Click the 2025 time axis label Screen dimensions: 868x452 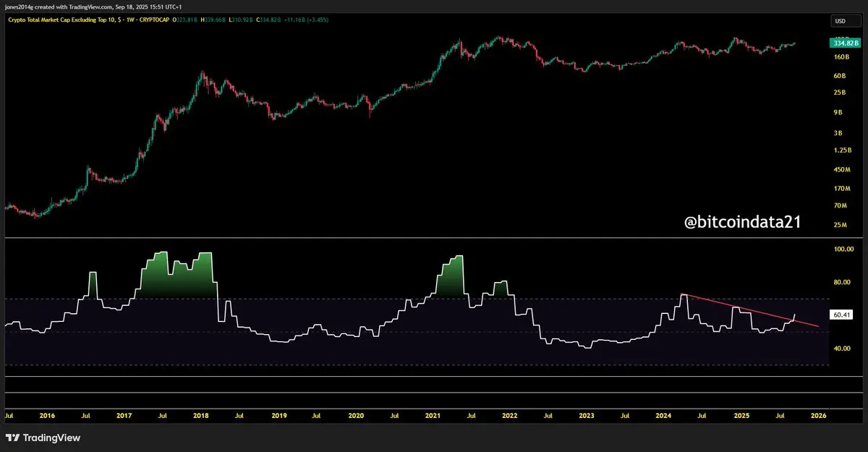click(741, 417)
